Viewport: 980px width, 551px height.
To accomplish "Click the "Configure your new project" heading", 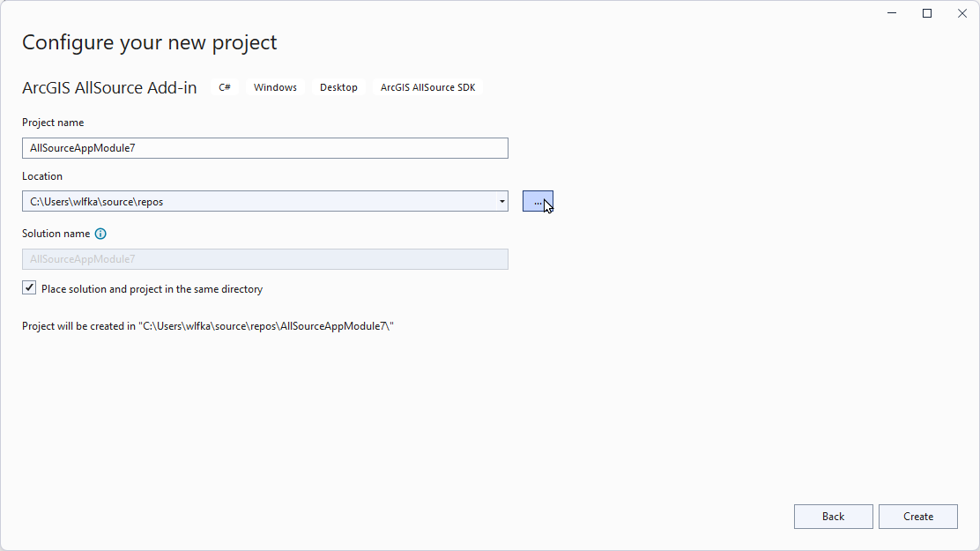I will coord(150,41).
